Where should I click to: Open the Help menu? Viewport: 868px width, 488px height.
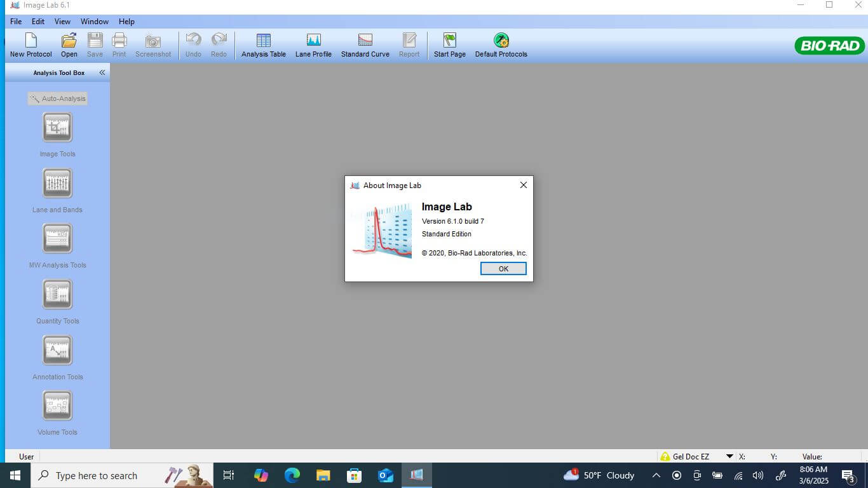click(x=126, y=22)
